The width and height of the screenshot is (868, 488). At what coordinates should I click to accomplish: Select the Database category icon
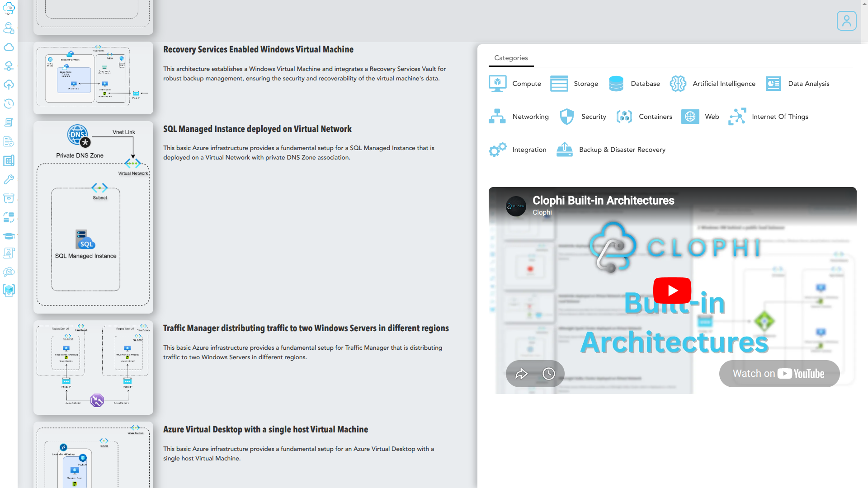(616, 84)
